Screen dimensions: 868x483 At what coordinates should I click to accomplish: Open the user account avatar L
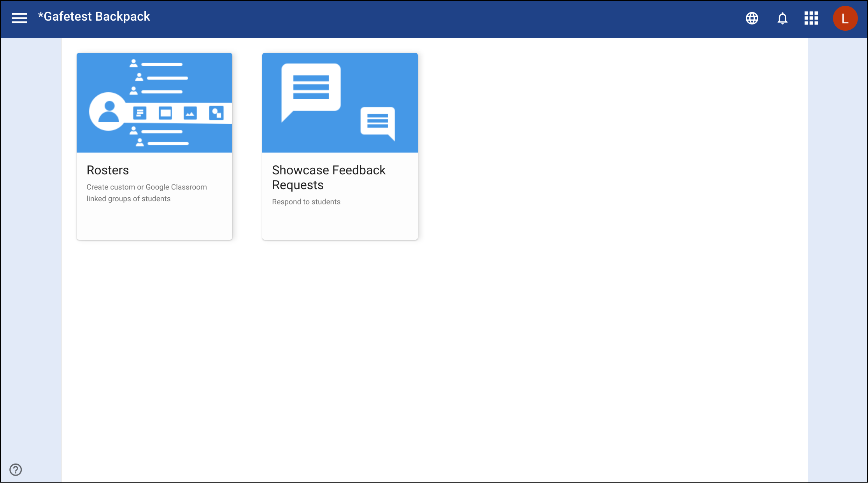(x=845, y=18)
